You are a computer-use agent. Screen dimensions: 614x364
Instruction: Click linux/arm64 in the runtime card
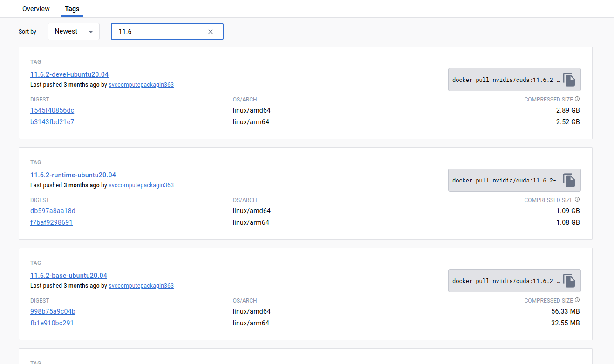click(x=251, y=222)
